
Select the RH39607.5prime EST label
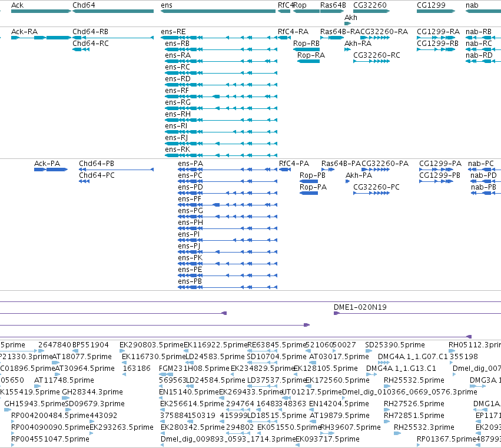pos(350,427)
